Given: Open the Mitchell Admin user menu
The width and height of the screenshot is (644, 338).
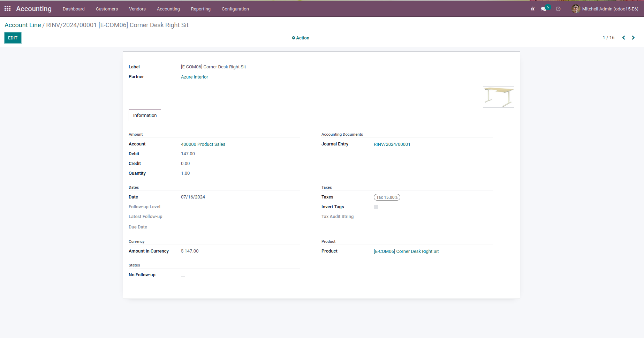Looking at the screenshot, I should [605, 9].
